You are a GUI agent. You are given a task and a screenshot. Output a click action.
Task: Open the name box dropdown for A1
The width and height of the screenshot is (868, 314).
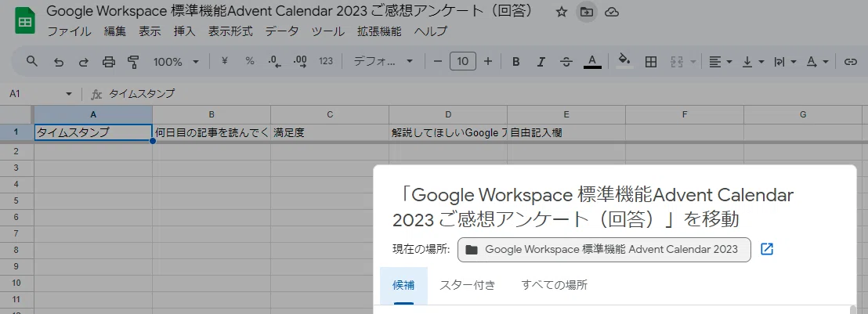click(69, 94)
